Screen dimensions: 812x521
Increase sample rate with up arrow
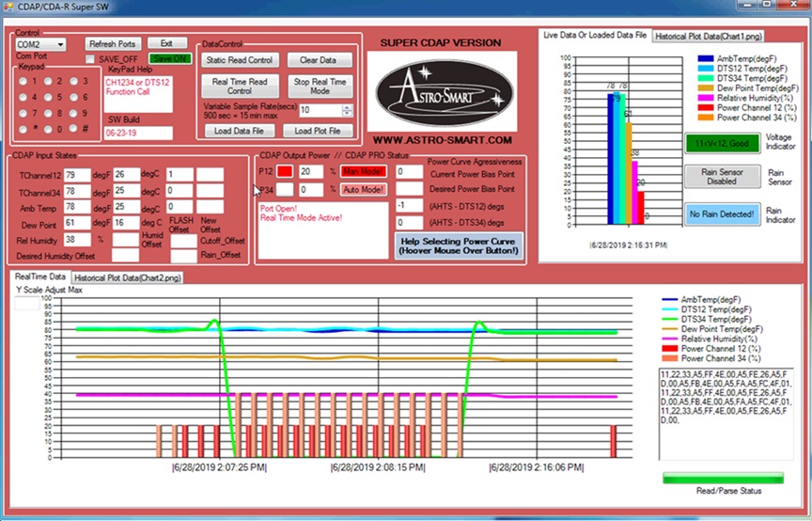(x=348, y=107)
